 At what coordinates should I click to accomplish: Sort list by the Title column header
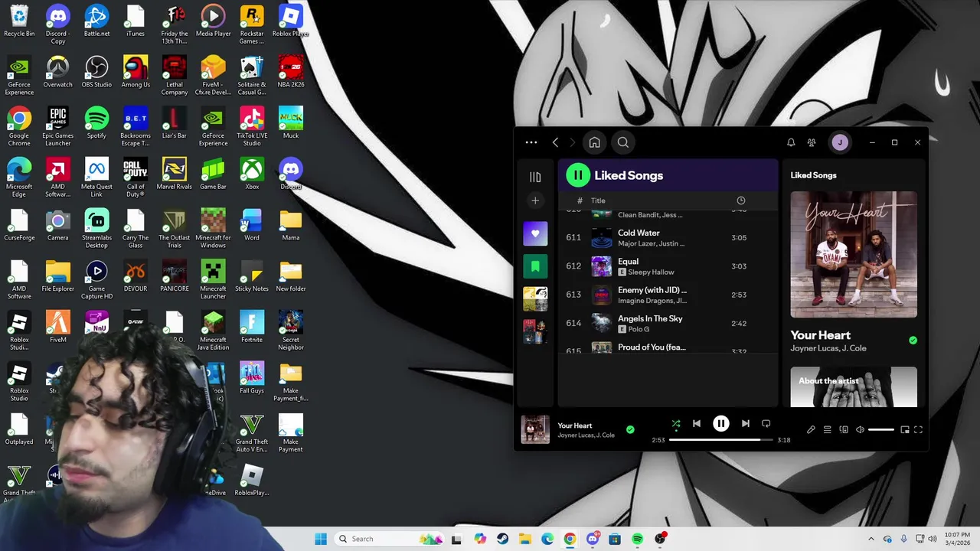pyautogui.click(x=598, y=201)
